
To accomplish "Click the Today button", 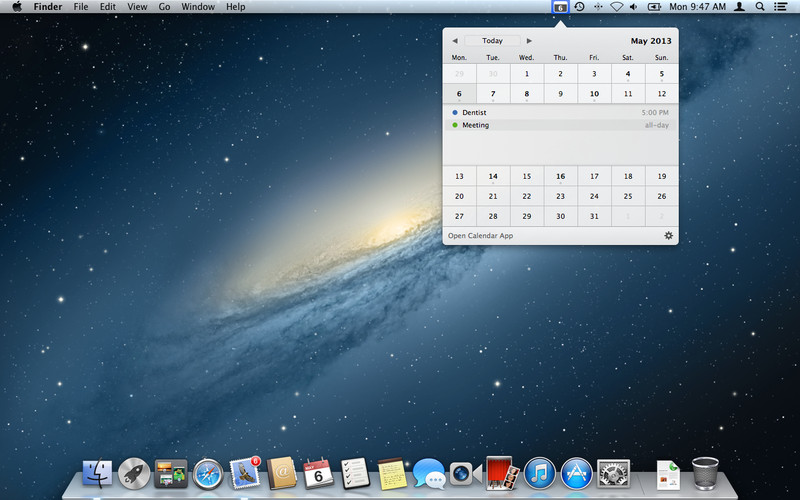I will tap(492, 41).
